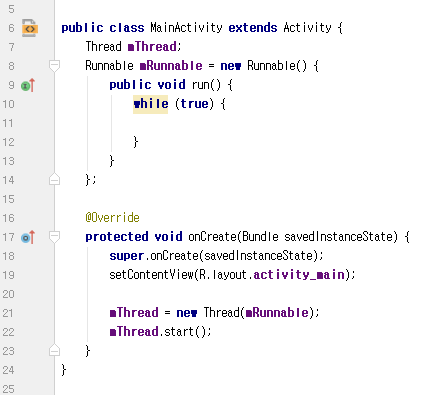
Task: Click the closing brace on line 24
Action: point(64,370)
